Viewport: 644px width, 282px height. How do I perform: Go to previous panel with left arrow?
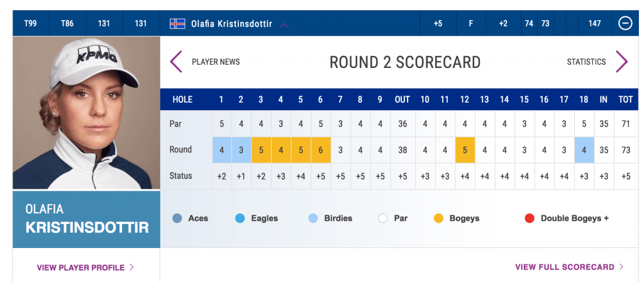point(176,62)
